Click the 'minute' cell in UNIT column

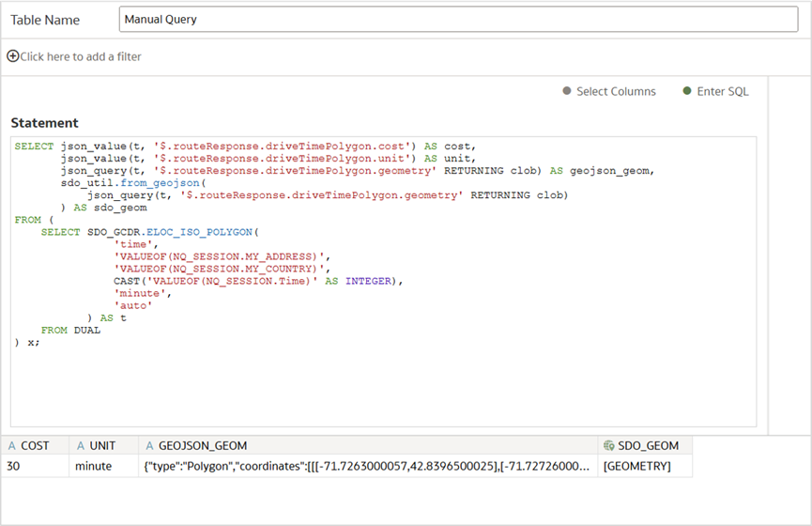coord(103,466)
